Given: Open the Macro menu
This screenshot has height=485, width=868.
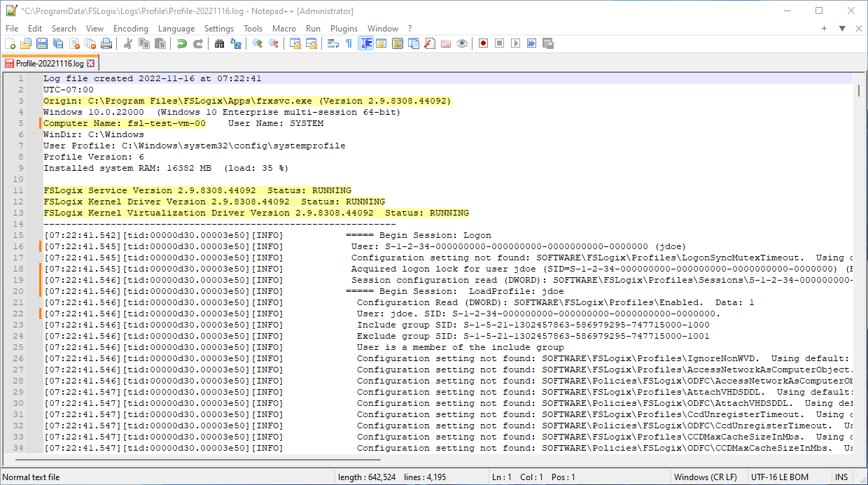Looking at the screenshot, I should [284, 29].
